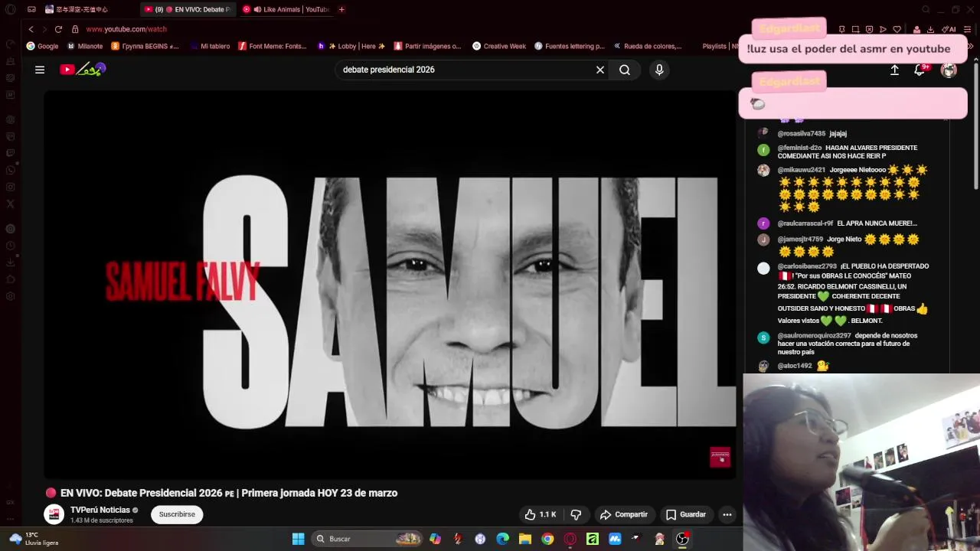This screenshot has width=980, height=551.
Task: Share the video via Compartir
Action: pos(624,514)
